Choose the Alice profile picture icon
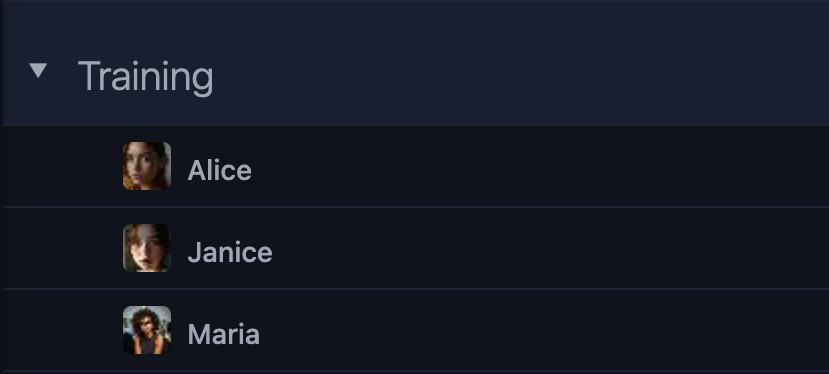Viewport: 829px width, 374px height. point(147,166)
